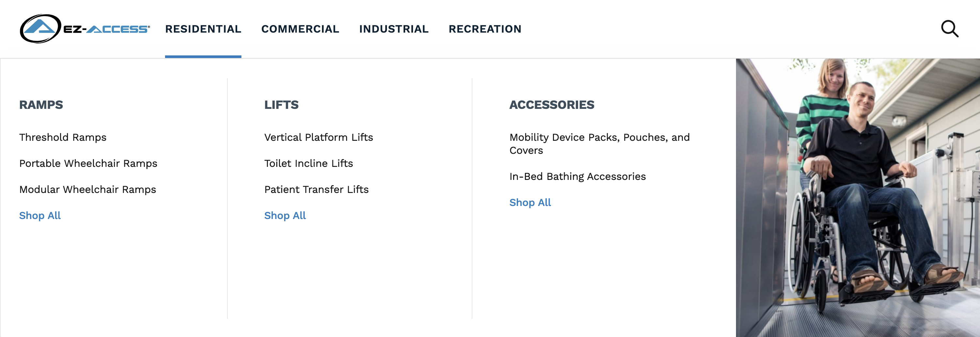
Task: Click the search magnifier icon
Action: pos(950,29)
